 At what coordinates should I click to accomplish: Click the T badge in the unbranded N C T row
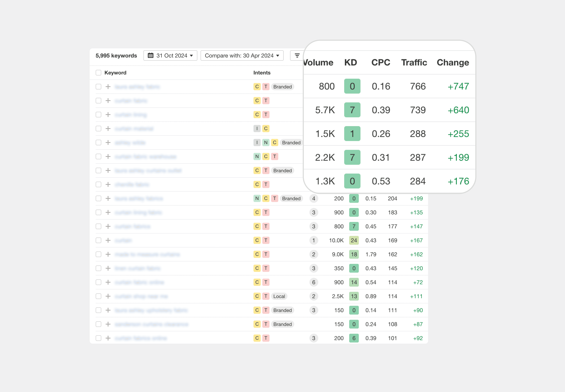coord(275,156)
